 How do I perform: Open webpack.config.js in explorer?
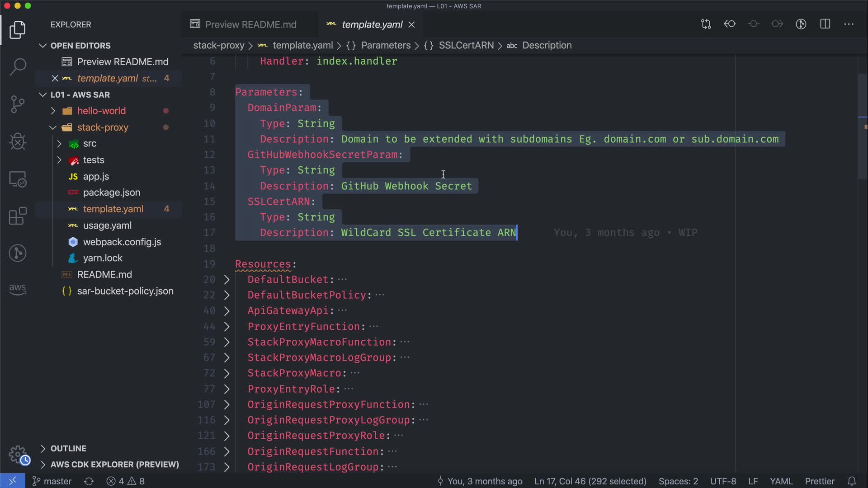[122, 242]
